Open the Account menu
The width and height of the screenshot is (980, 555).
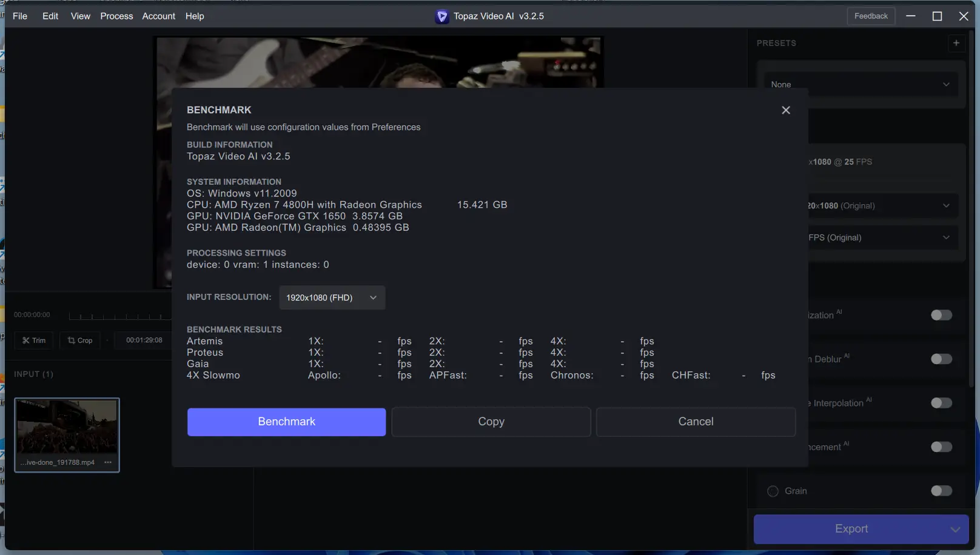coord(158,16)
